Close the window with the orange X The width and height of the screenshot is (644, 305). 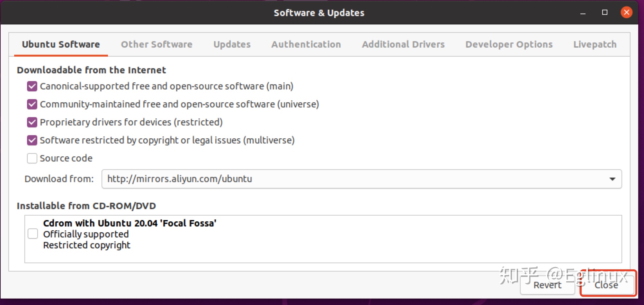pos(626,13)
